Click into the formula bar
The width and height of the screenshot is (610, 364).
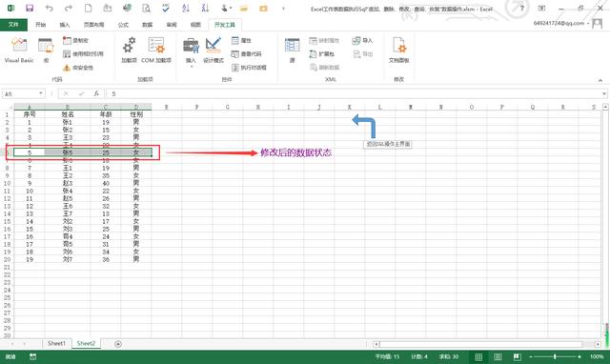[x=354, y=93]
